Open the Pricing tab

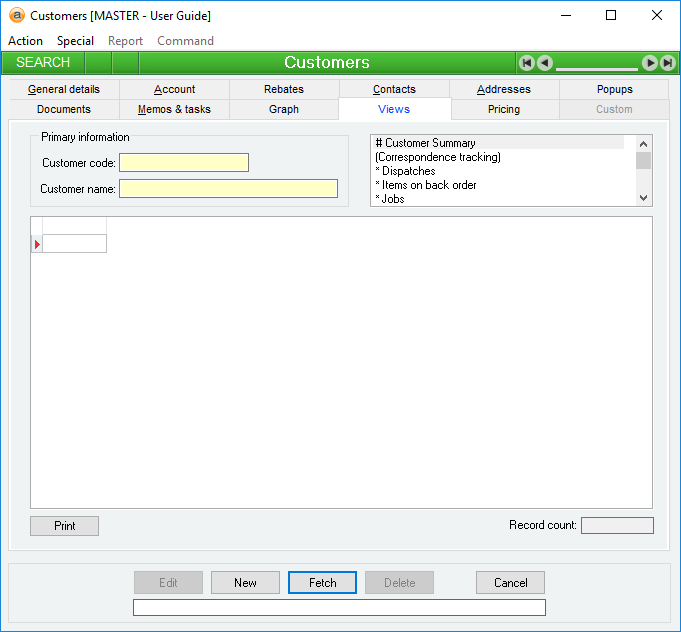(x=504, y=109)
